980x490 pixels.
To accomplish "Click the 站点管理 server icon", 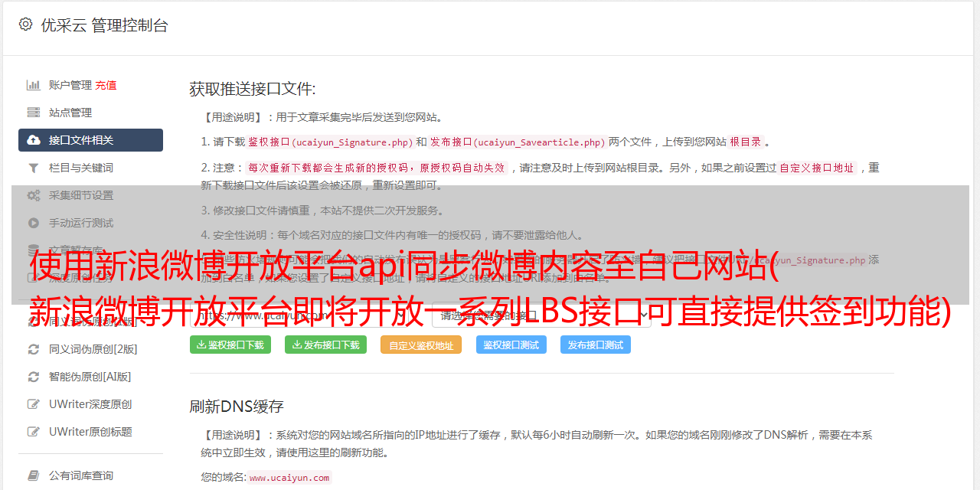I will click(x=34, y=113).
